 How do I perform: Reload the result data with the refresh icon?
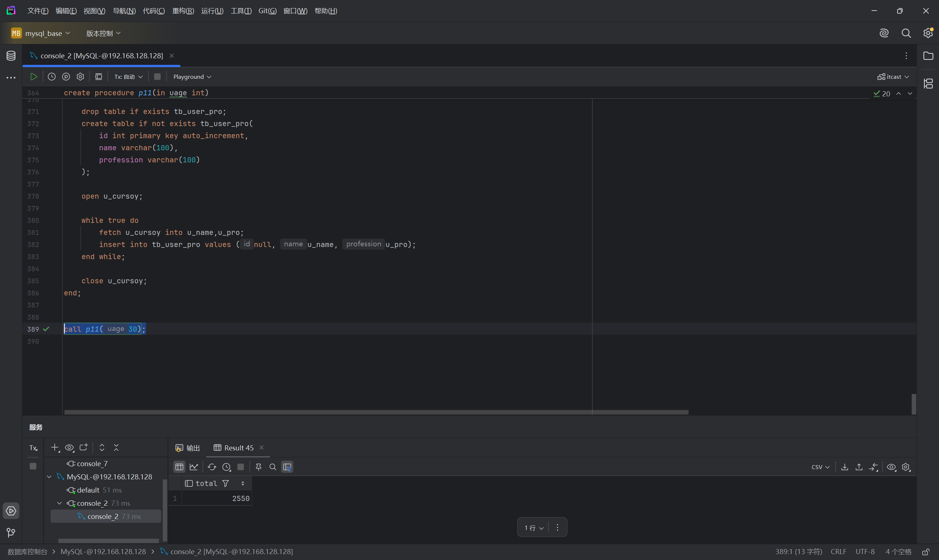212,467
